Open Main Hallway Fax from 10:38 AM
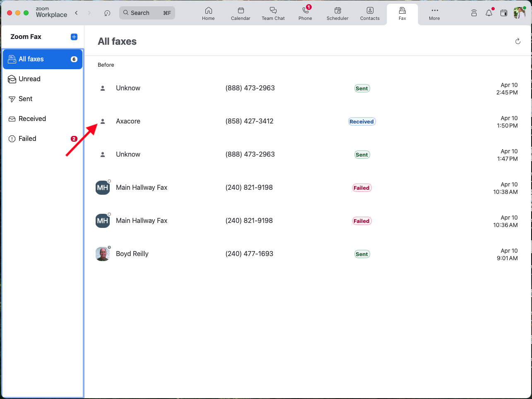This screenshot has width=532, height=399. click(307, 188)
